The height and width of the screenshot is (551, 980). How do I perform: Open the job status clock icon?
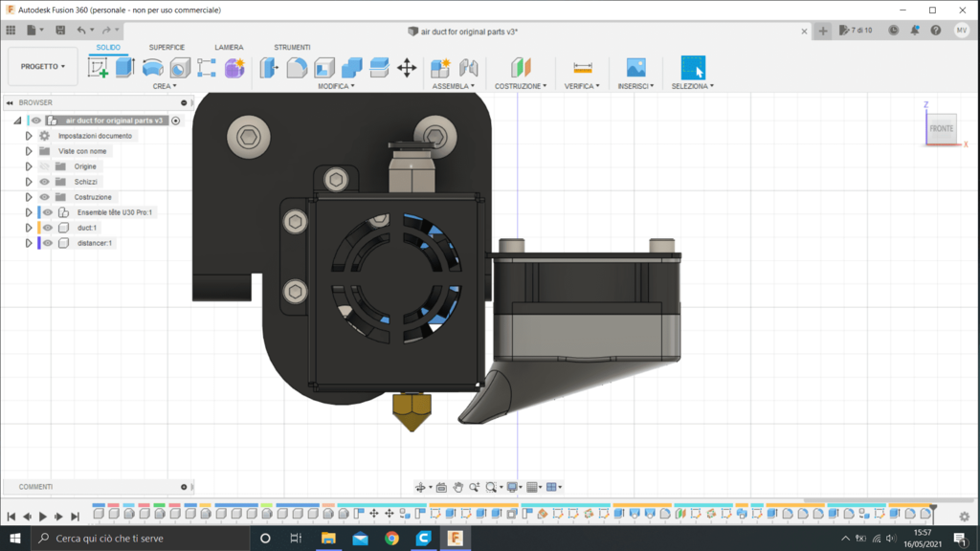(894, 30)
